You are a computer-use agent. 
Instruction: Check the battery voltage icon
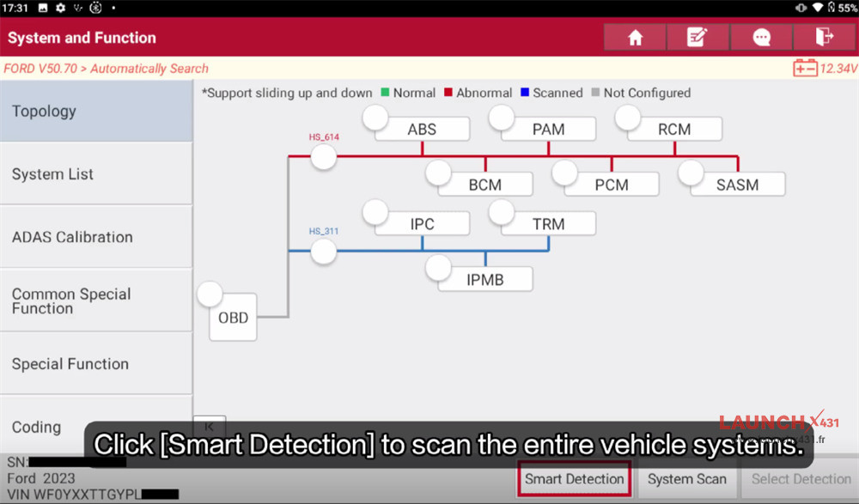[805, 68]
